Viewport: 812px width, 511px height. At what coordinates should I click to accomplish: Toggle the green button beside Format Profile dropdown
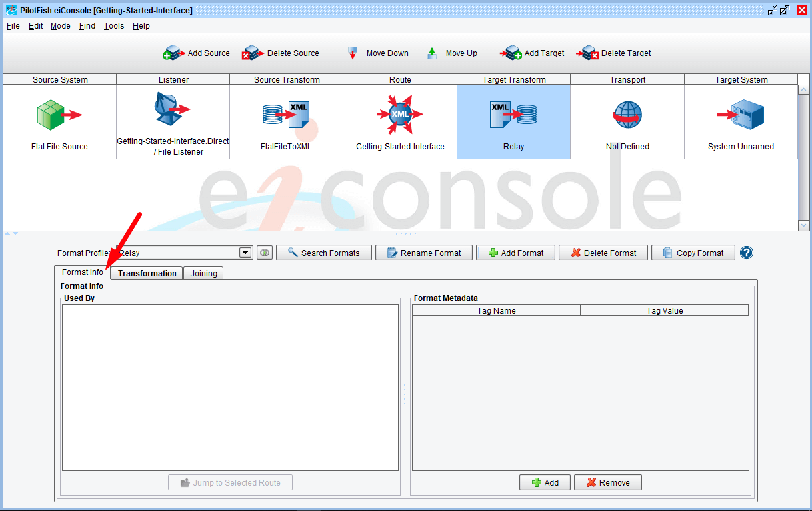265,253
